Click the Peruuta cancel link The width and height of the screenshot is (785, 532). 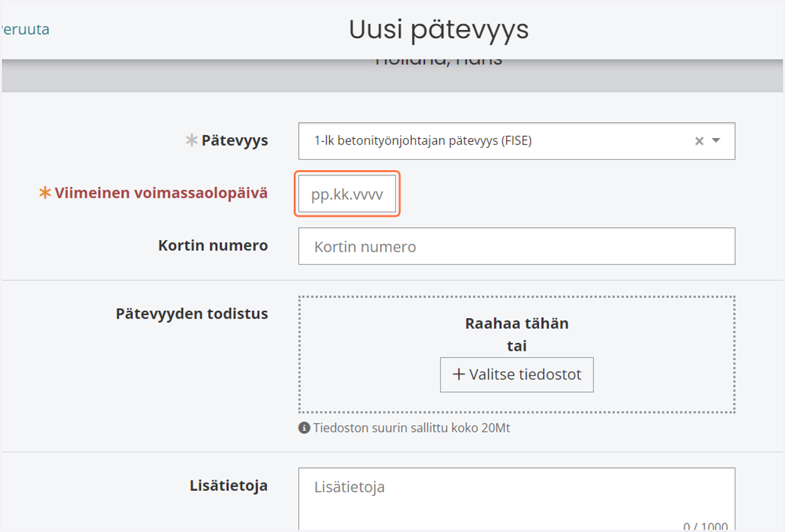[25, 29]
